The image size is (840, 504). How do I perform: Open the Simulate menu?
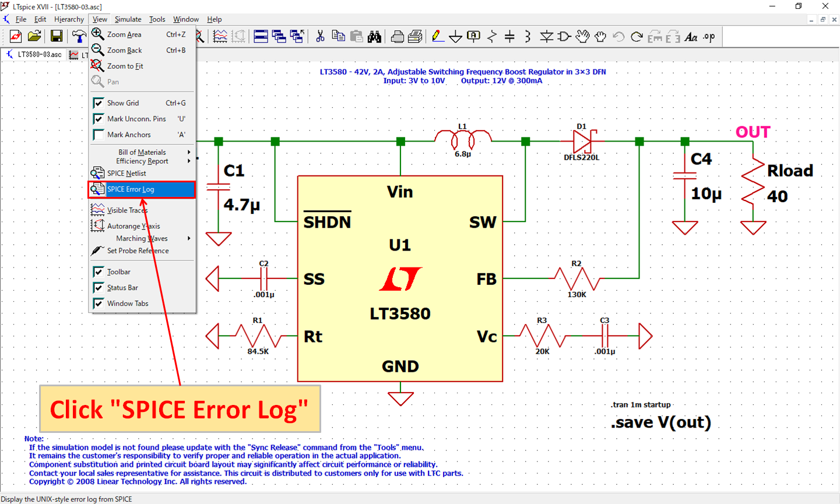point(128,19)
